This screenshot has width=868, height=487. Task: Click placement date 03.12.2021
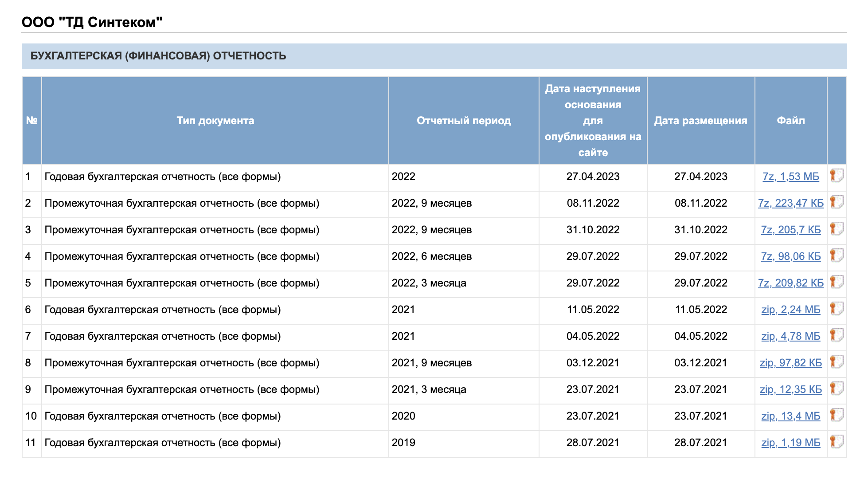[x=701, y=363]
